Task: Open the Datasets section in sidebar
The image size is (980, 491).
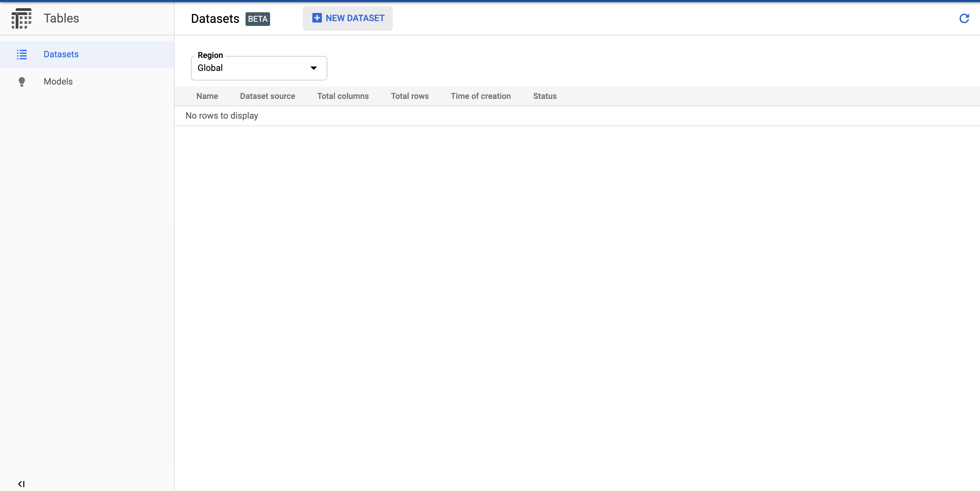Action: coord(61,54)
